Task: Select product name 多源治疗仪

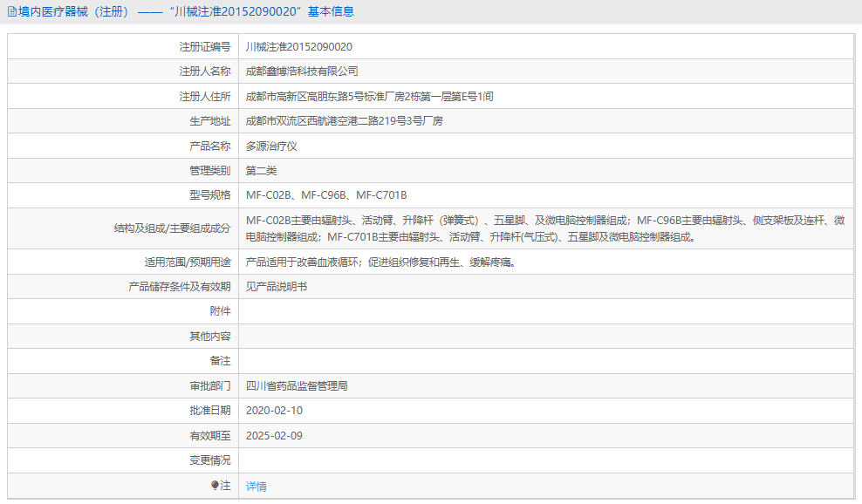Action: pyautogui.click(x=271, y=146)
